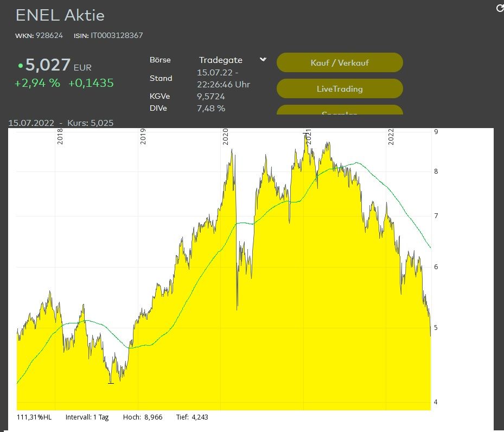Click the 2018 year label on chart
Viewport: 504px width, 432px height.
click(x=60, y=136)
